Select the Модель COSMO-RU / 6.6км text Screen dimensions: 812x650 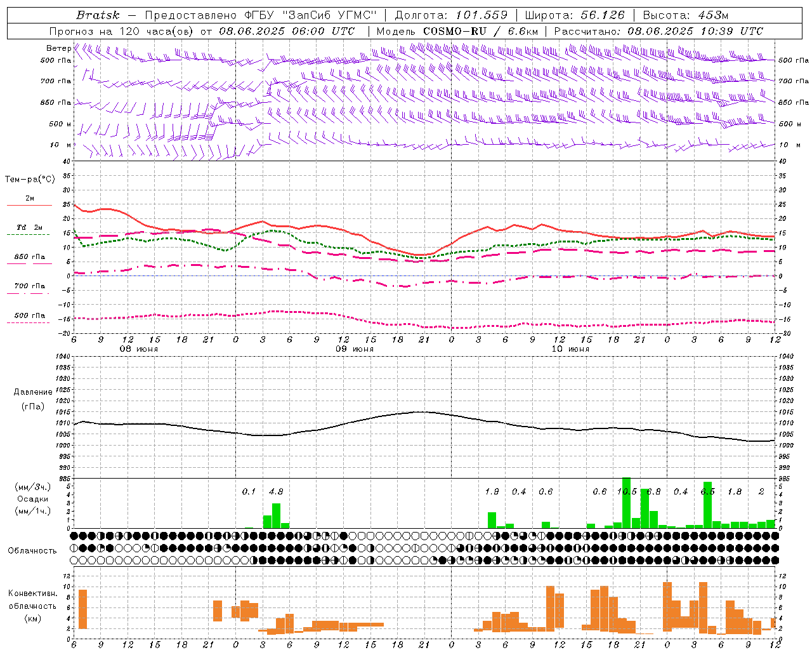click(x=457, y=30)
